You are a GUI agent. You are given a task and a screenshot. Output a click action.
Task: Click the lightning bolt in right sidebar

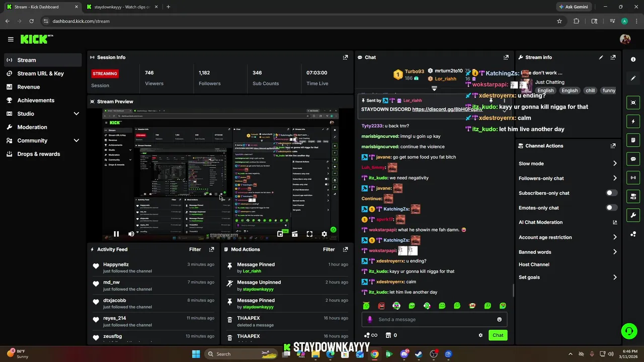[x=633, y=122]
